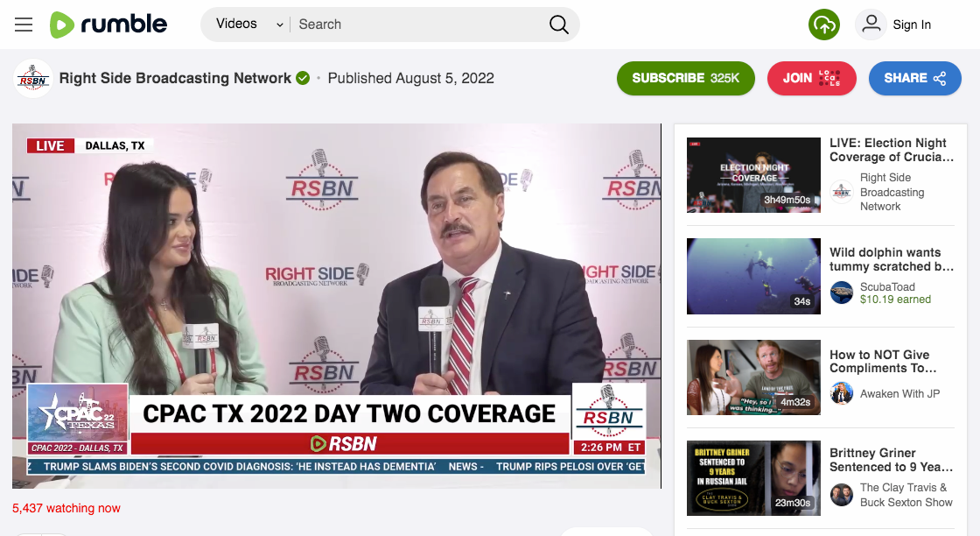The image size is (980, 536).
Task: Click the user profile avatar icon
Action: point(871,25)
